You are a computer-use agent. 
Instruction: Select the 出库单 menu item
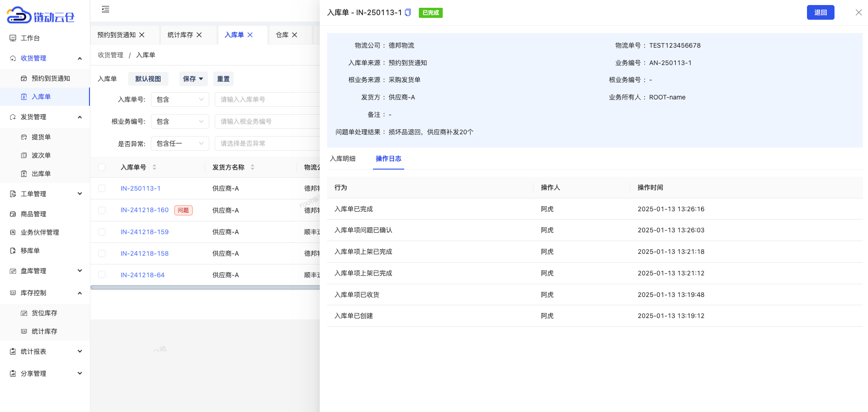pos(41,174)
